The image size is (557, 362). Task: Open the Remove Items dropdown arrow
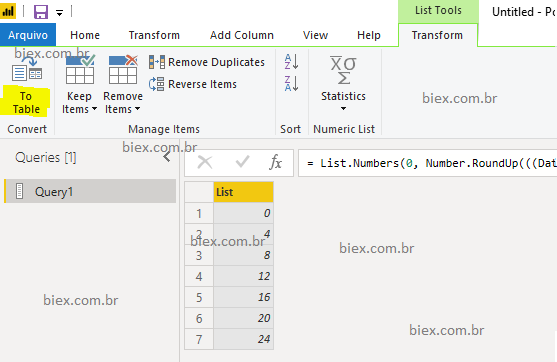(137, 109)
